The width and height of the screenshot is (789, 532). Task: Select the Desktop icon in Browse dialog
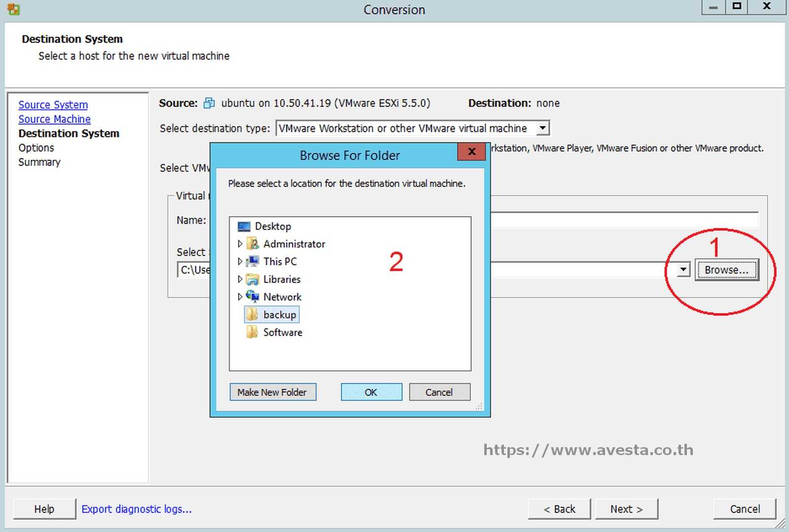tap(244, 226)
